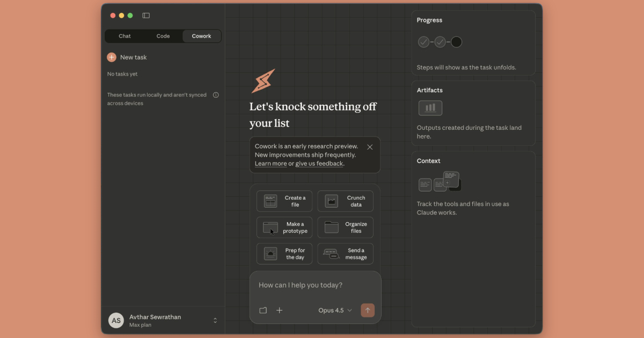Attach a folder using the folder icon
The height and width of the screenshot is (338, 644).
pyautogui.click(x=263, y=310)
